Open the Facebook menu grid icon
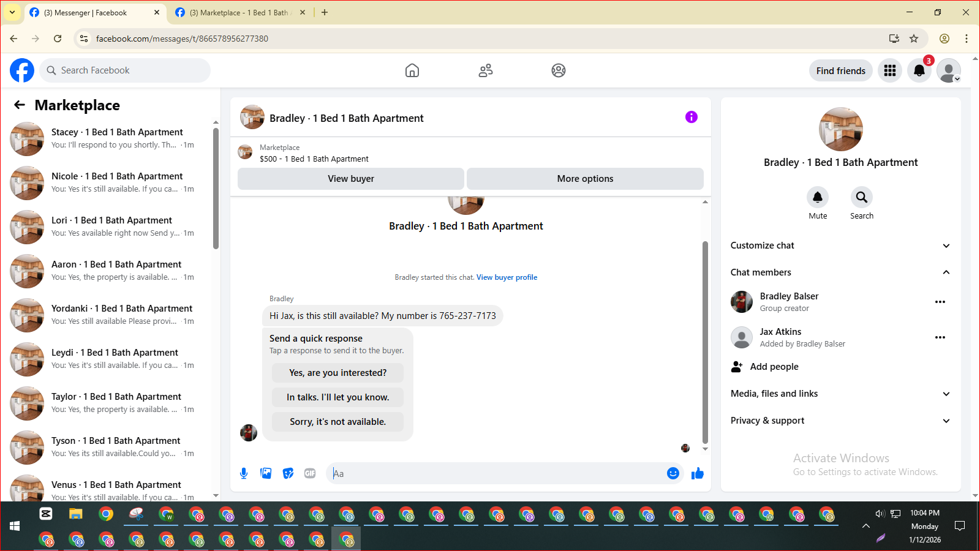 [x=890, y=70]
